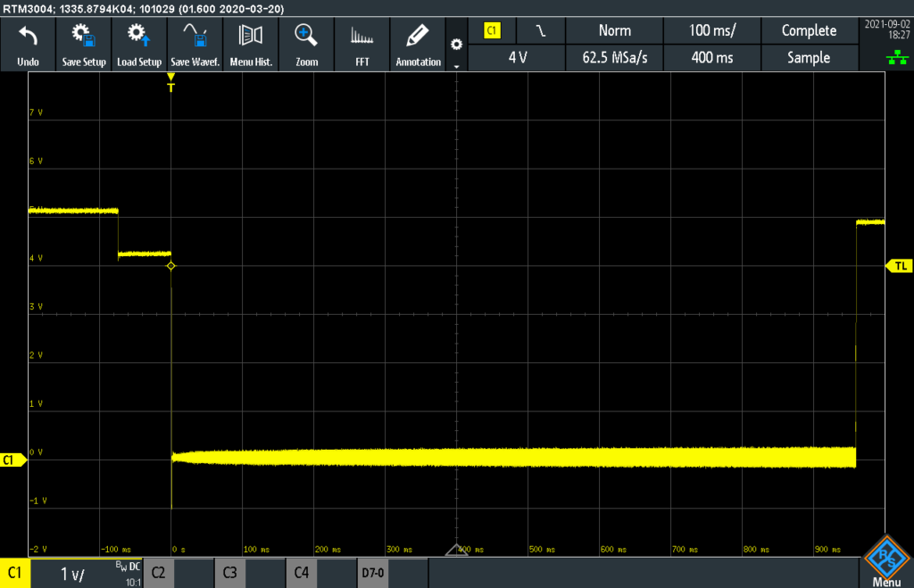Click the date and time display
This screenshot has height=588, width=914.
pos(887,29)
